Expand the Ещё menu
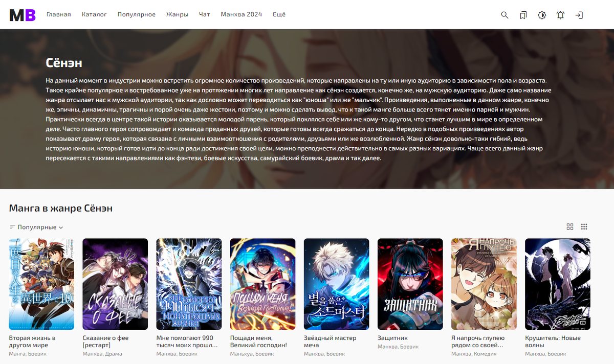 pyautogui.click(x=279, y=15)
